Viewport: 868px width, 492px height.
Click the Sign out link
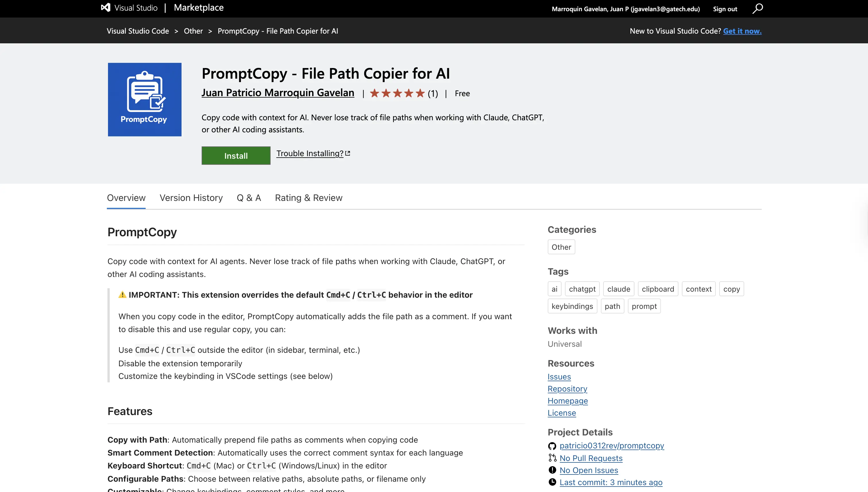coord(725,9)
